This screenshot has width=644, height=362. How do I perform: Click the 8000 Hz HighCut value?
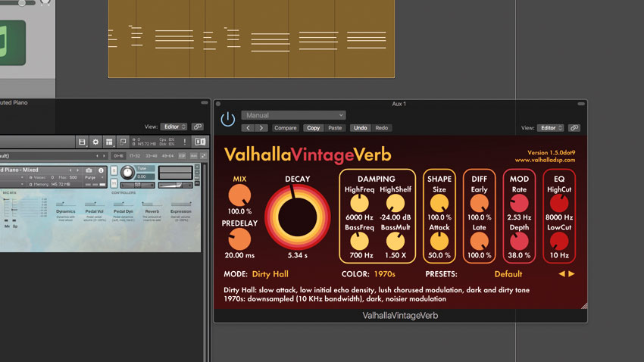click(559, 217)
